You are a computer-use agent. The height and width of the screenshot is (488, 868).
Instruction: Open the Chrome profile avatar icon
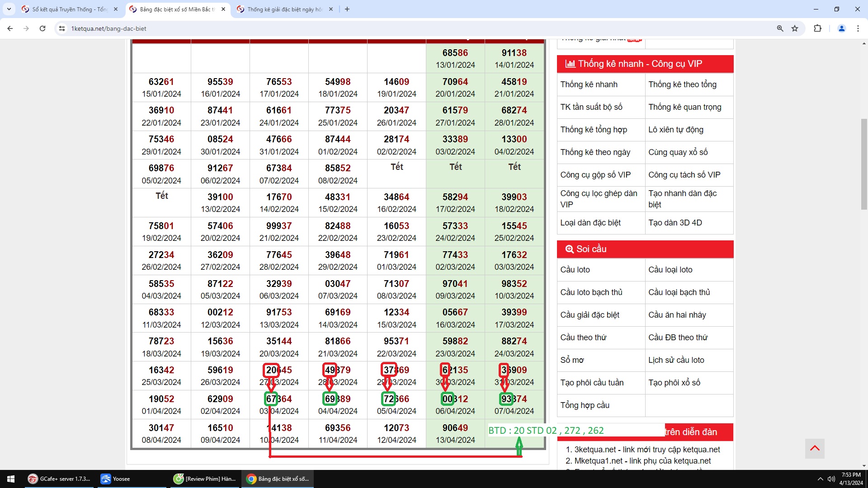click(x=842, y=28)
